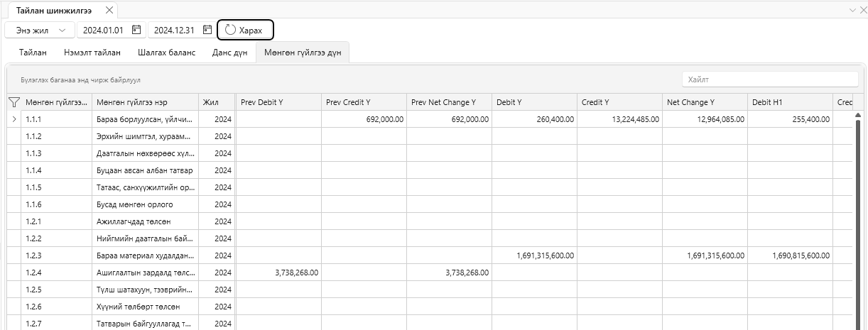Sort by Net Change Y column header

tap(705, 102)
